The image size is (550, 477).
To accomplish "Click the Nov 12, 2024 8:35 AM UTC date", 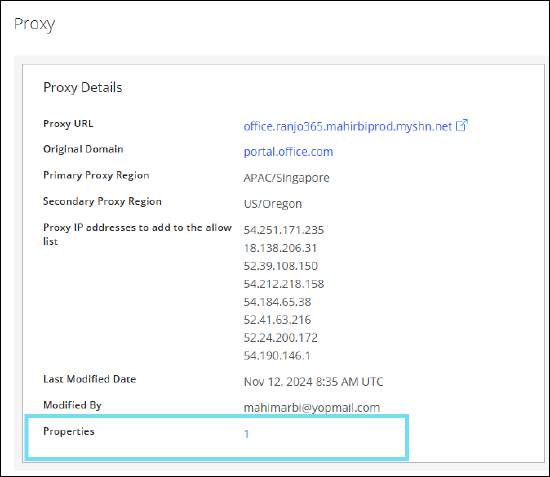I will point(314,382).
